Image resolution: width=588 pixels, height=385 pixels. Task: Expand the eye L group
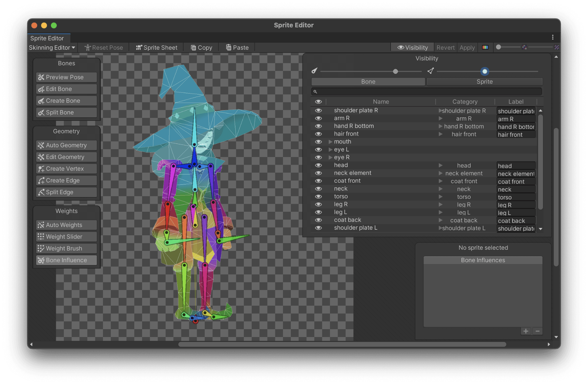coord(330,149)
